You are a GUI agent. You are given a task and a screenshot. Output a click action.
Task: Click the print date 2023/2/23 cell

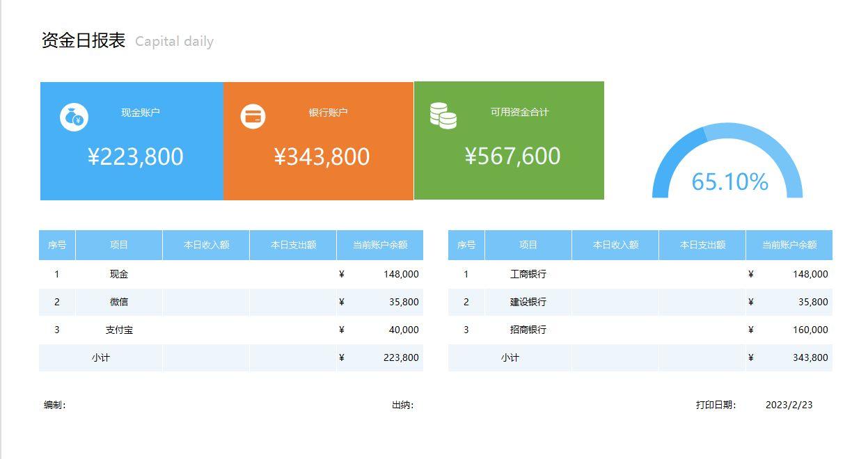click(x=789, y=405)
